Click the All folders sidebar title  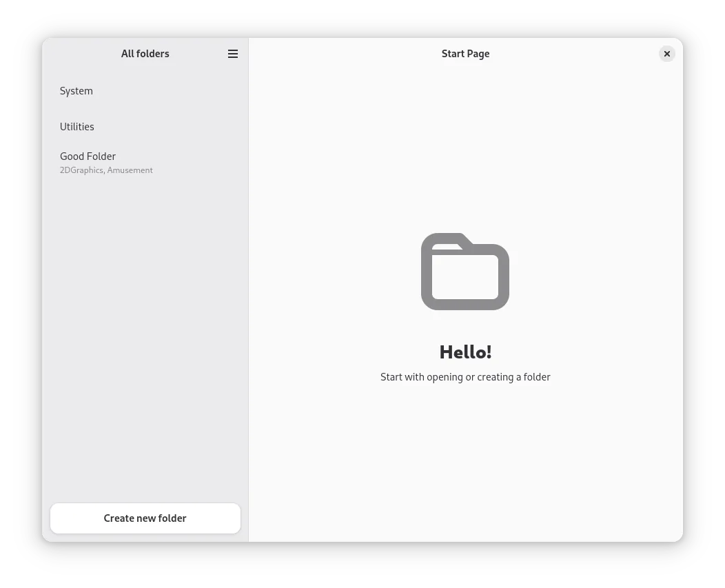pyautogui.click(x=145, y=54)
